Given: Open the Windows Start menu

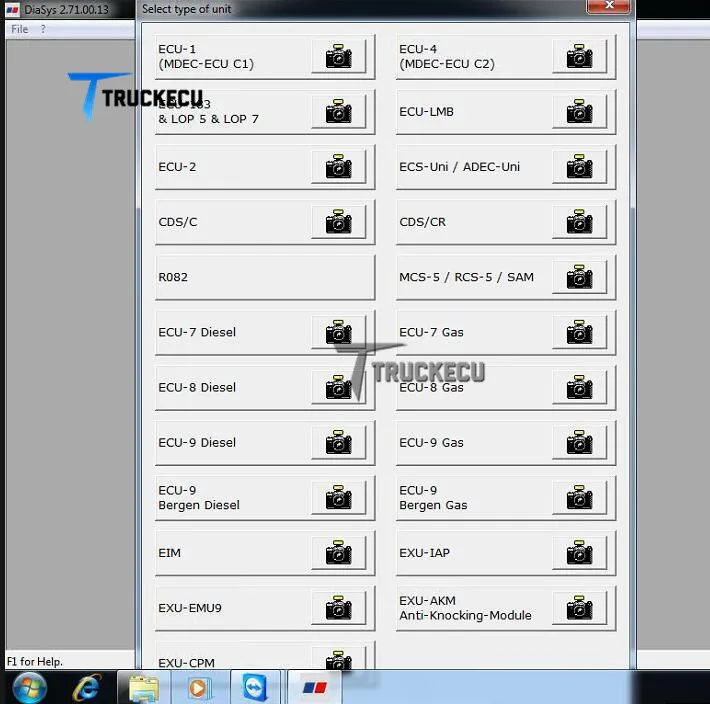Looking at the screenshot, I should point(29,688).
